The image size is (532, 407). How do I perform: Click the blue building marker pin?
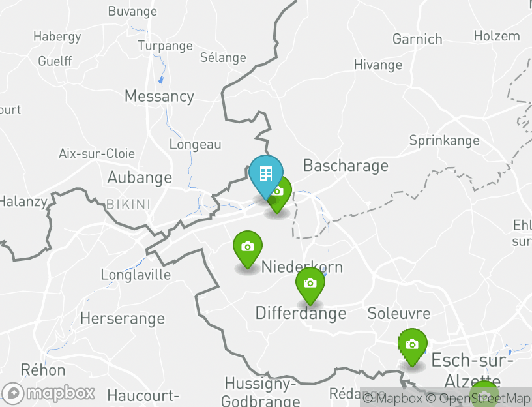click(x=266, y=177)
